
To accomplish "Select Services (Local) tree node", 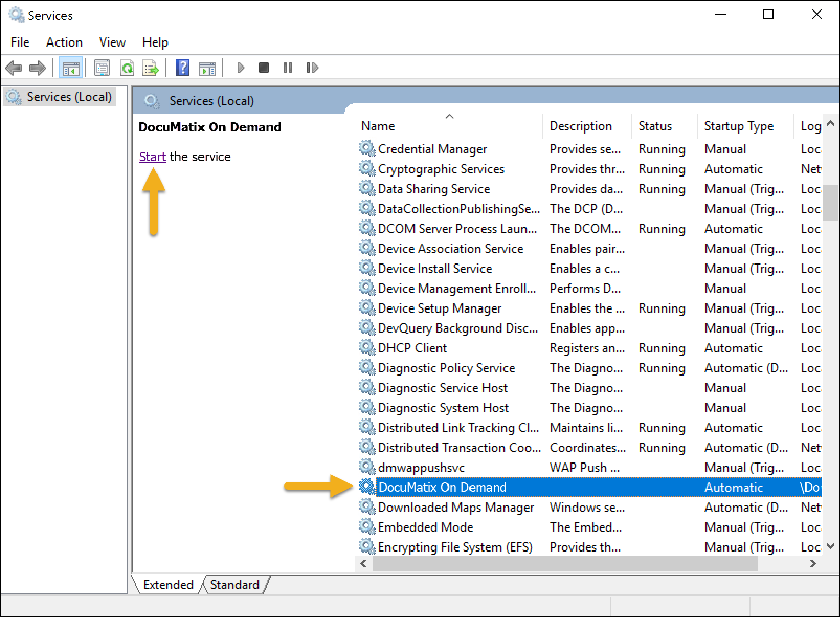I will 59,97.
